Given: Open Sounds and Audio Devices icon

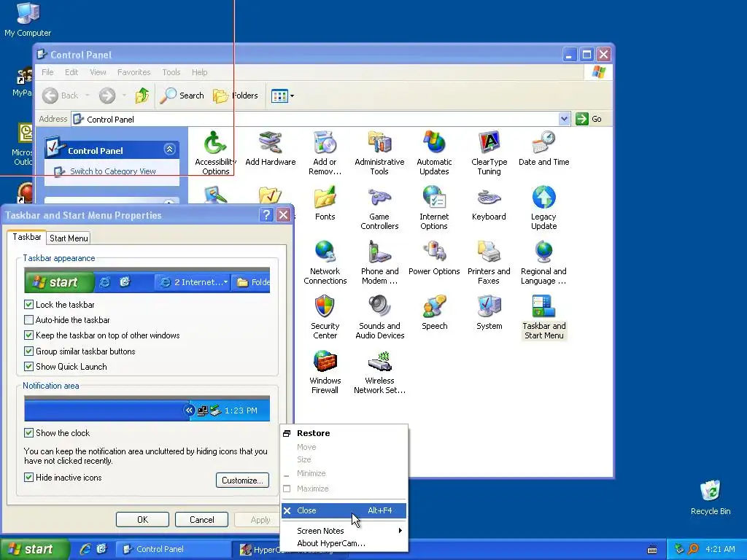Looking at the screenshot, I should coord(379,317).
